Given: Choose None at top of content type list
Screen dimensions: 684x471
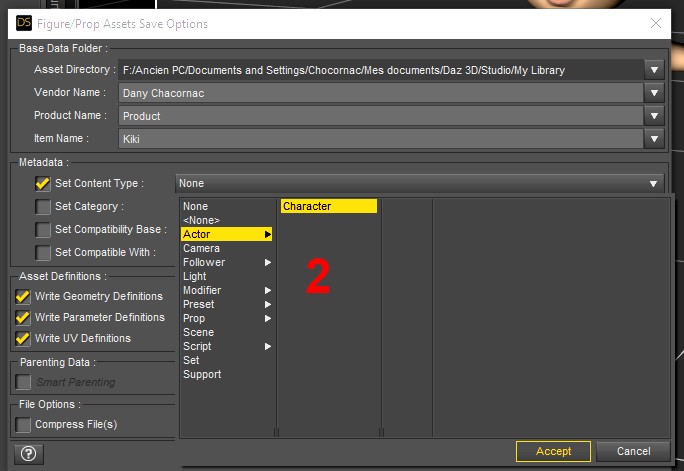Looking at the screenshot, I should (226, 206).
